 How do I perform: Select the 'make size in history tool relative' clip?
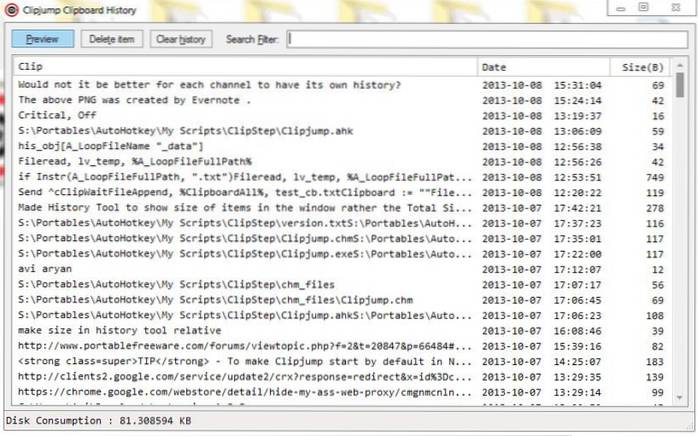tap(120, 329)
